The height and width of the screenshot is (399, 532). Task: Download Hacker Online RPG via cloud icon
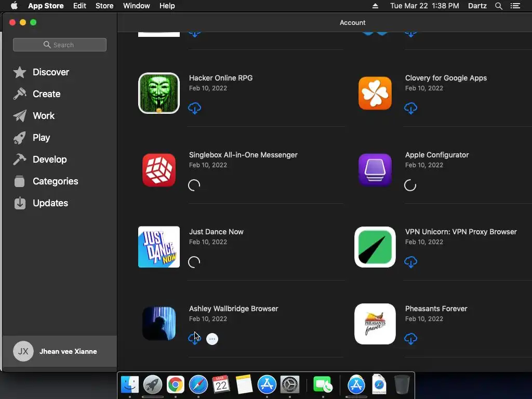click(x=194, y=108)
